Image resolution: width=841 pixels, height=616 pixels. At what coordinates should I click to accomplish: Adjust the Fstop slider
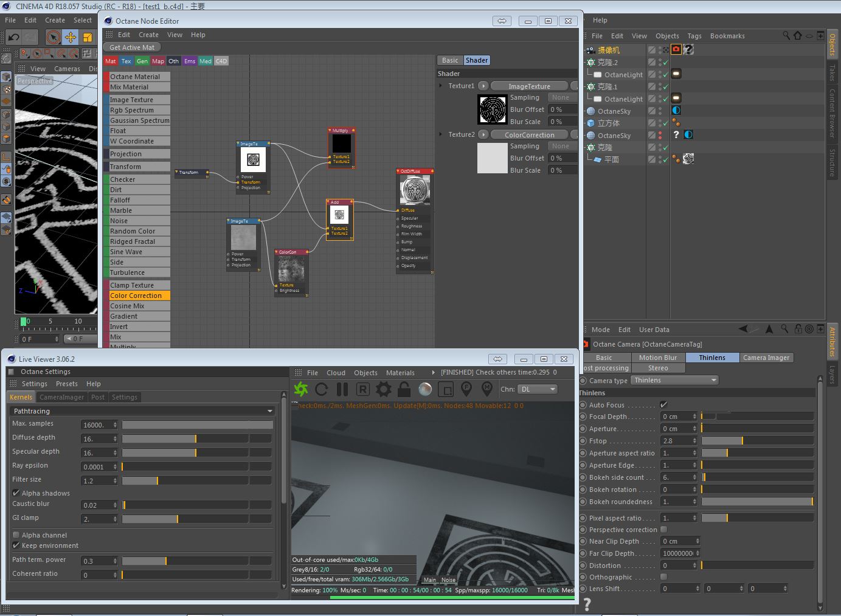pyautogui.click(x=757, y=440)
